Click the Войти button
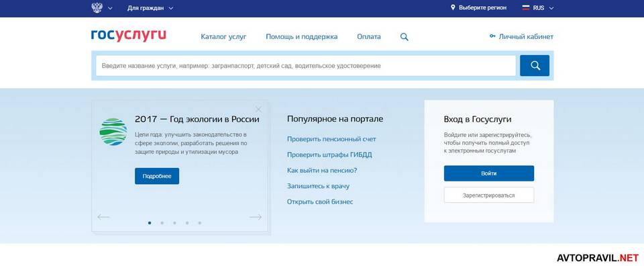Viewport: 644px width, 266px height. tap(489, 173)
